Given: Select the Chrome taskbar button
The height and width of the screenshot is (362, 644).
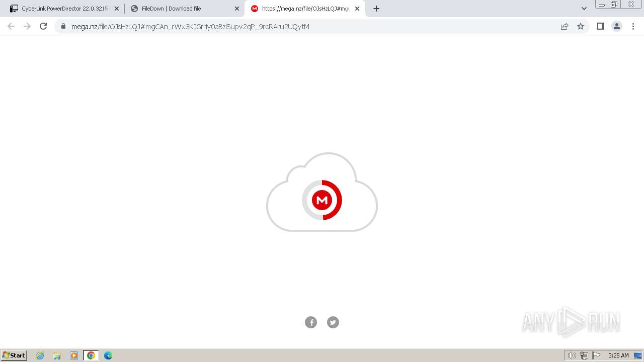Looking at the screenshot, I should [x=91, y=355].
